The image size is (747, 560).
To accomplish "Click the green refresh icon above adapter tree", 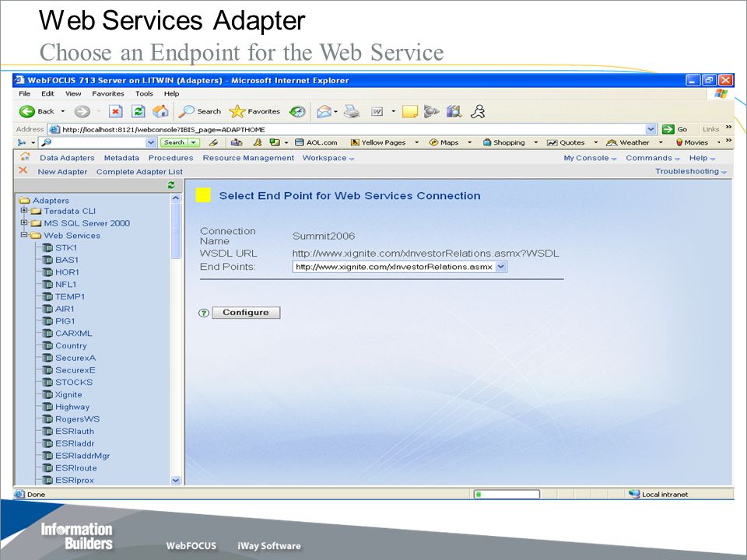I will (171, 185).
